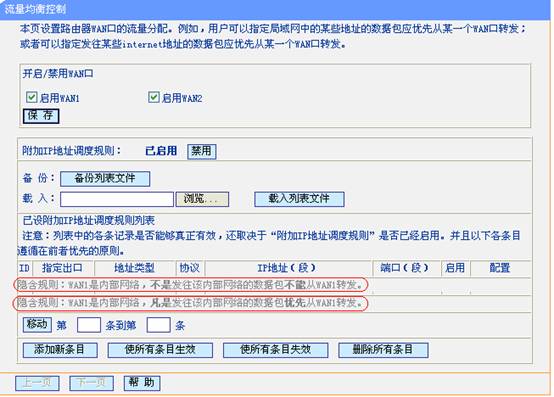The image size is (554, 397).
Task: Click into the 载入 file path field
Action: (x=117, y=199)
